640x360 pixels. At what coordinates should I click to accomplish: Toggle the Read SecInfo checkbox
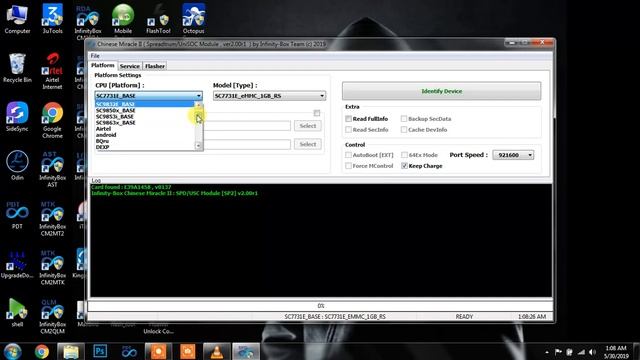pyautogui.click(x=348, y=130)
